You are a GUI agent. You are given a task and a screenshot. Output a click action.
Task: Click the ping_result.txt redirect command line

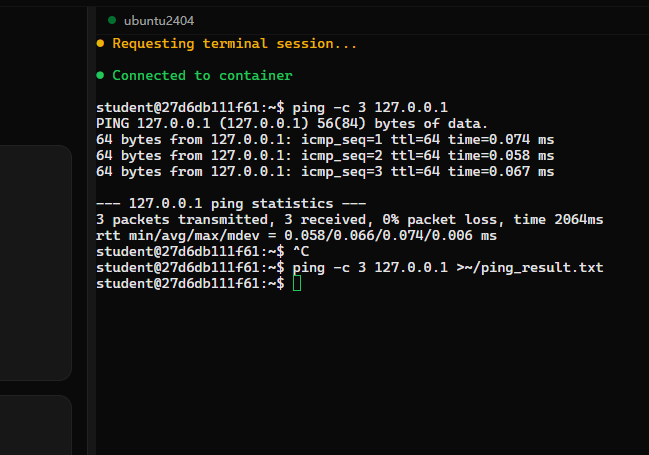[350, 267]
